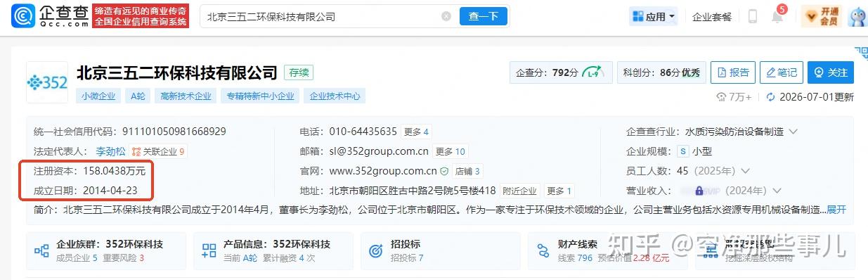Click the 报告 report button
Viewport: 868px width, 280px height.
[x=732, y=72]
